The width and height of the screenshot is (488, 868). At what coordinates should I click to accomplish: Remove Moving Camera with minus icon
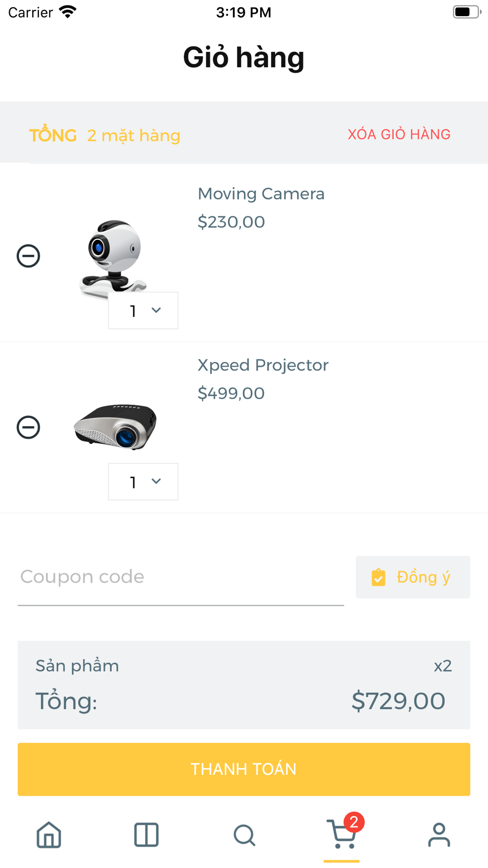point(28,256)
